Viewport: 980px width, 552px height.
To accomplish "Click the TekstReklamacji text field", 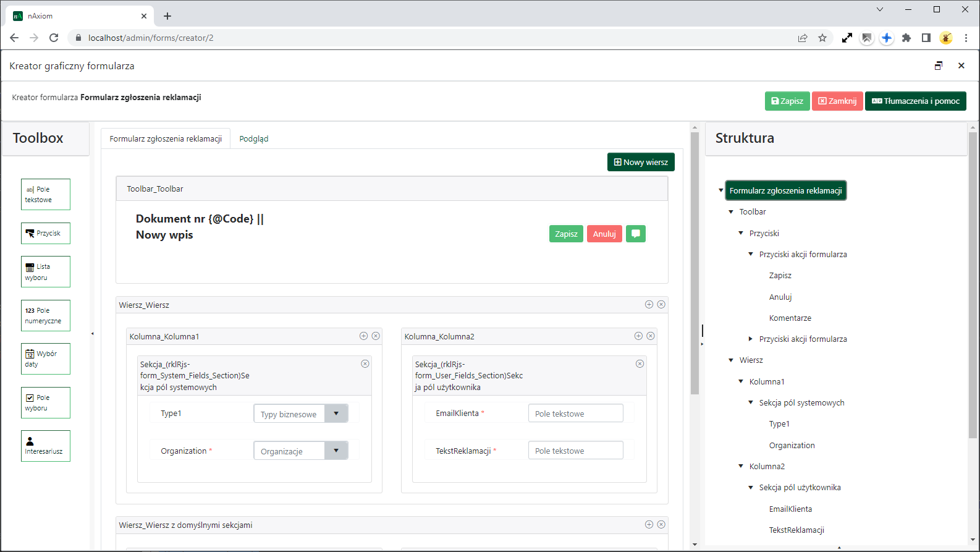I will click(575, 451).
